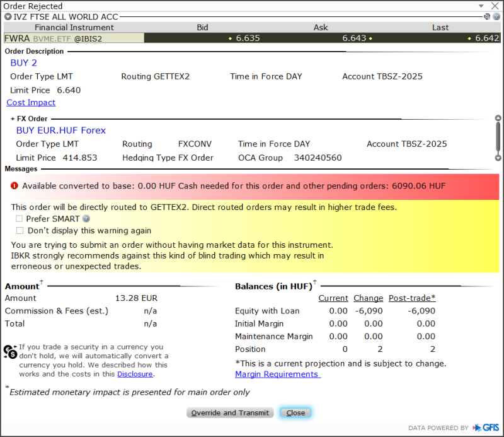The width and height of the screenshot is (504, 437).
Task: Click the Current column header
Action: coord(333,298)
